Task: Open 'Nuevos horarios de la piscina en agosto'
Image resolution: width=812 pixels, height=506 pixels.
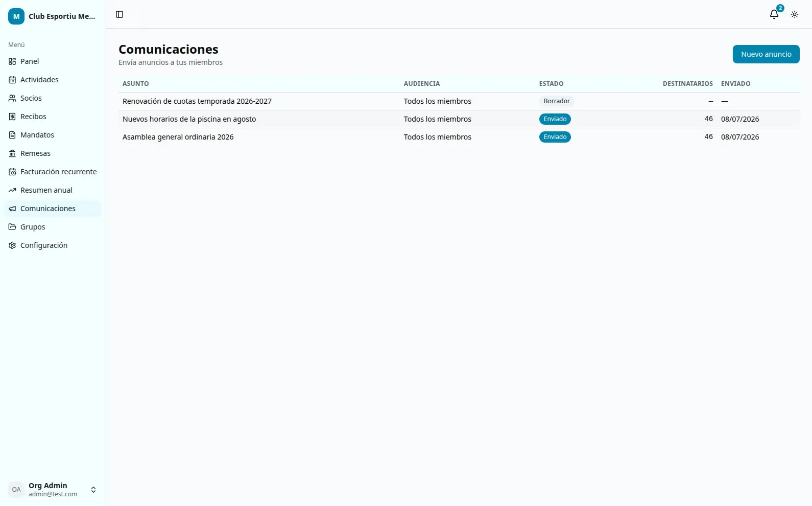Action: (189, 119)
